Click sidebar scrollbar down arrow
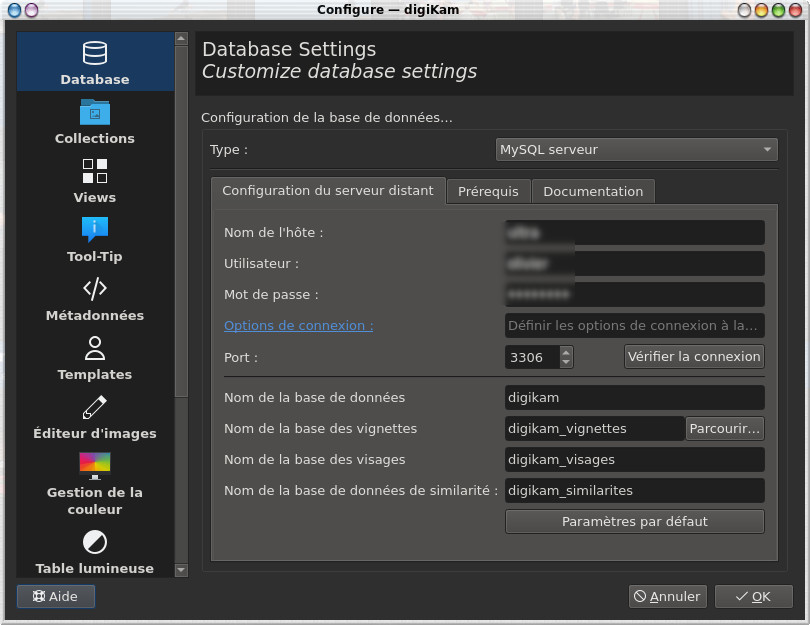The width and height of the screenshot is (810, 625). pos(181,570)
